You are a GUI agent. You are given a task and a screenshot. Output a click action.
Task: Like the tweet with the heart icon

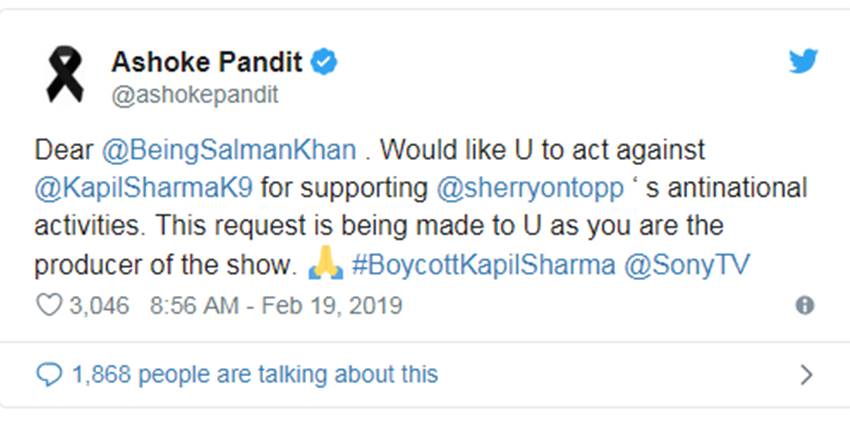[x=48, y=305]
